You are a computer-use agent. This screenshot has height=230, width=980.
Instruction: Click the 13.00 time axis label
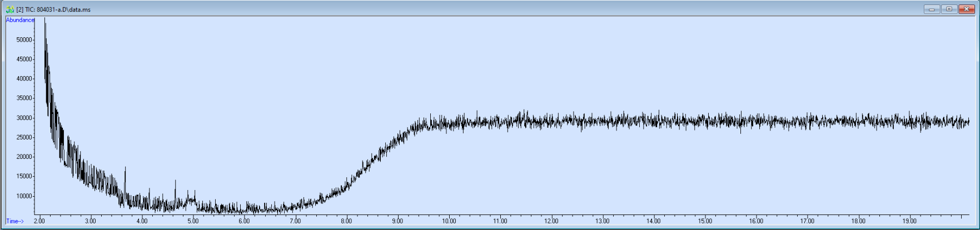click(603, 221)
